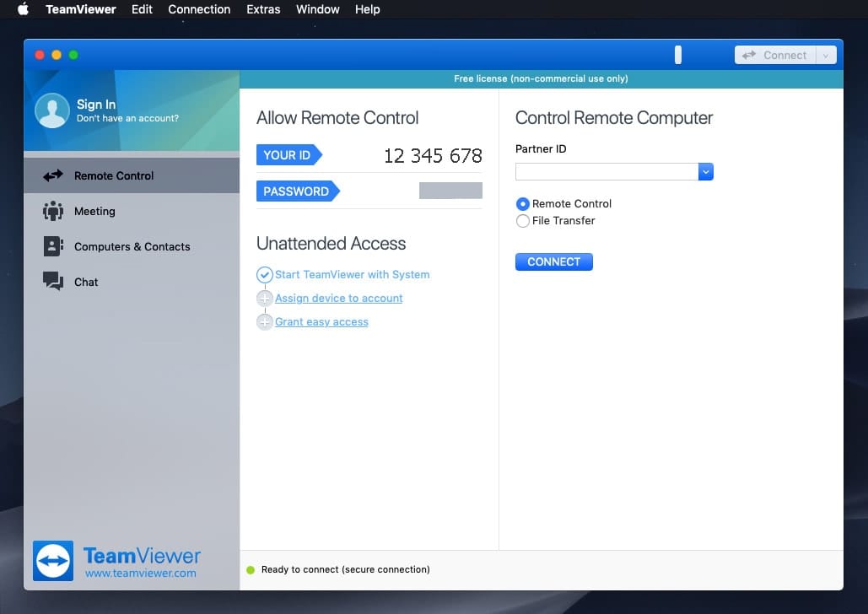Expand the title bar Connect dropdown chevron

point(826,56)
